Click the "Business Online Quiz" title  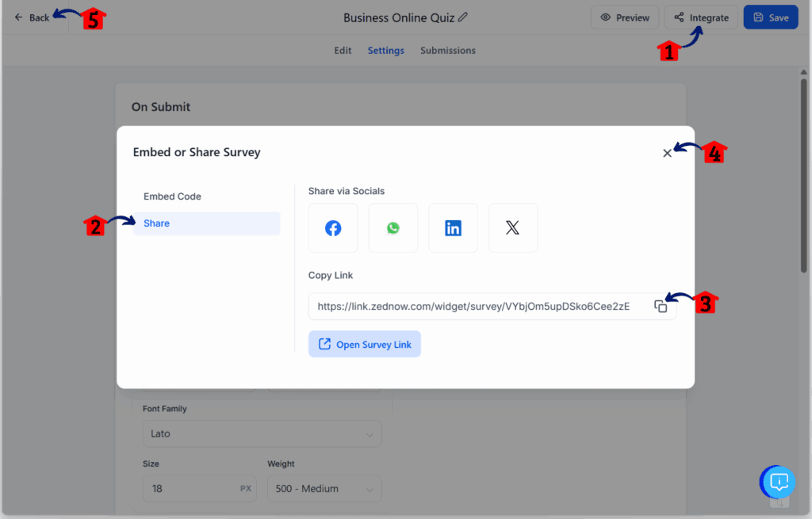[x=399, y=17]
